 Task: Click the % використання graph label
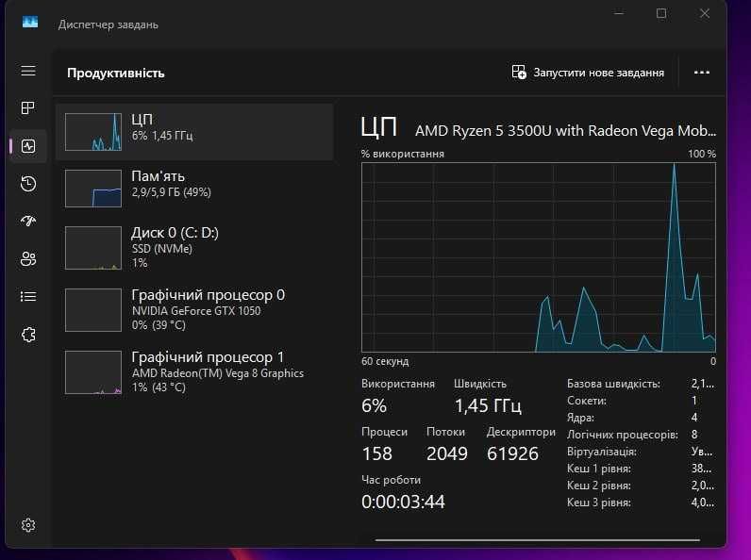tap(403, 154)
